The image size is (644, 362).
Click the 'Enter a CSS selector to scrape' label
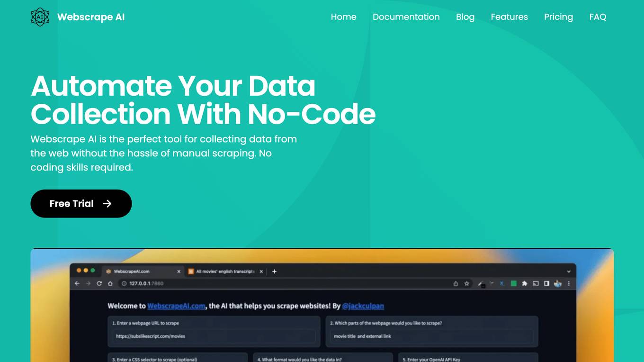click(154, 360)
